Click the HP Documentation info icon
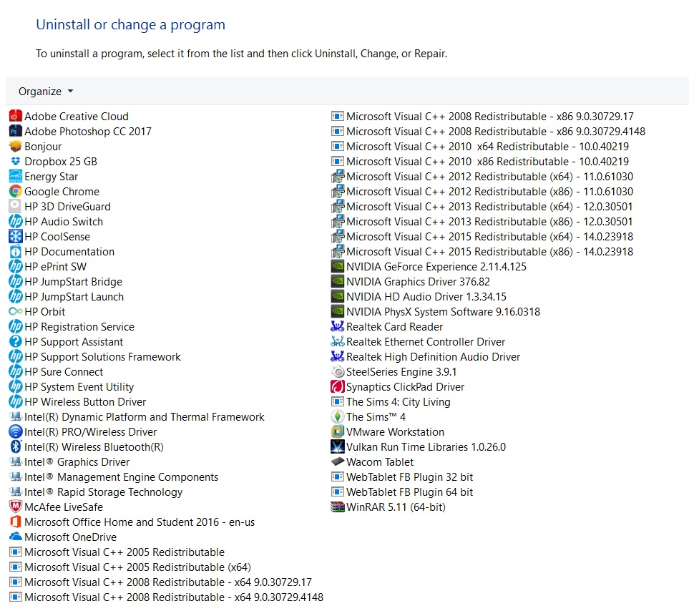Screen dimensions: 689x616 coord(15,251)
